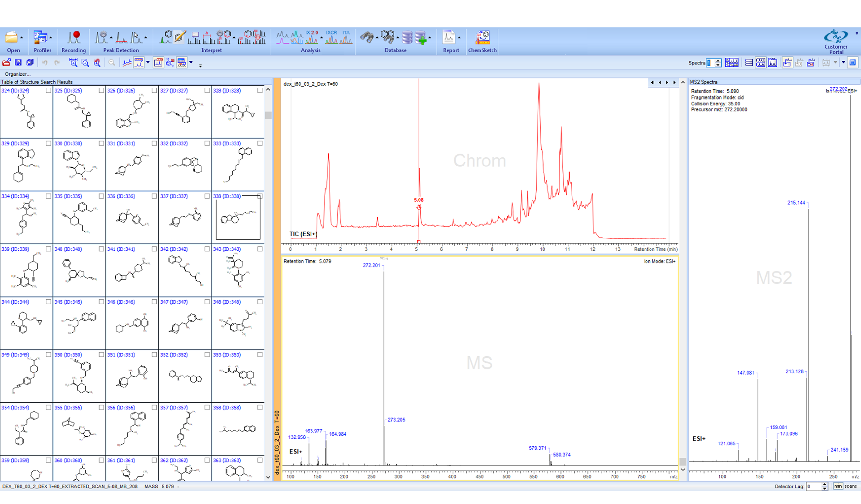
Task: Check the box for structure 352
Action: pos(207,355)
